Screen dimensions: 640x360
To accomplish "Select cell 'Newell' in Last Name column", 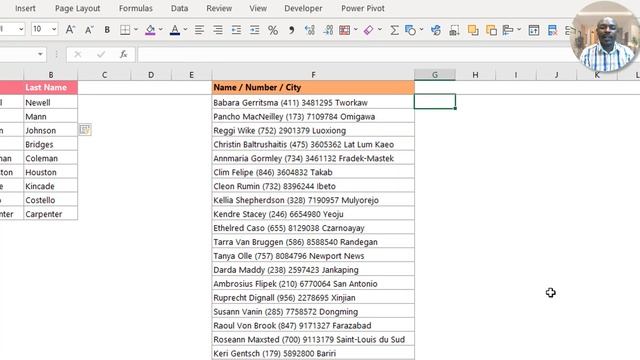I will [51, 102].
